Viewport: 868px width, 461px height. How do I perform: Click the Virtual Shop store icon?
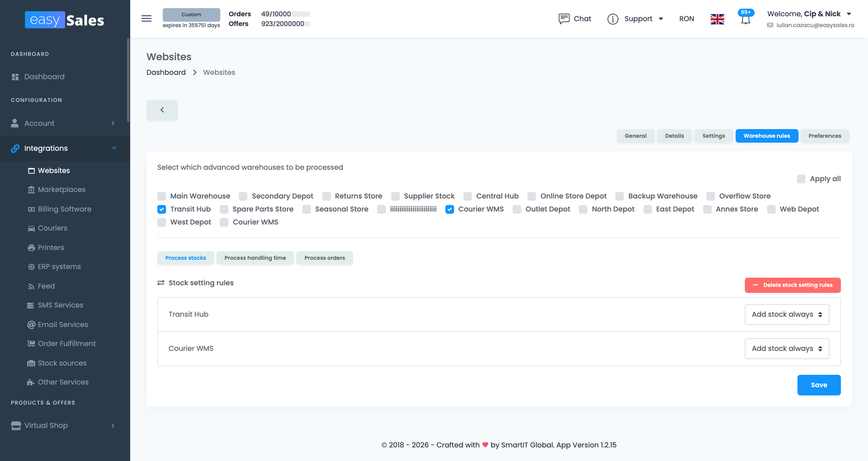coord(16,426)
